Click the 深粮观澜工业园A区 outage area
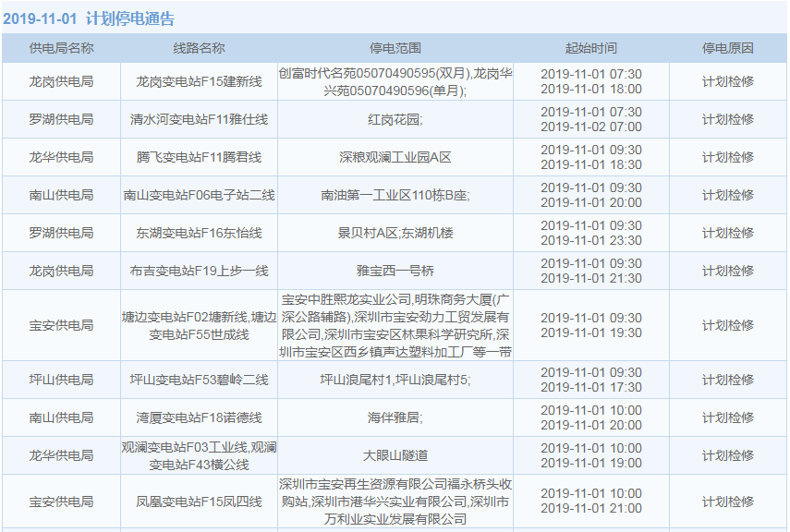The height and width of the screenshot is (532, 790). point(395,157)
